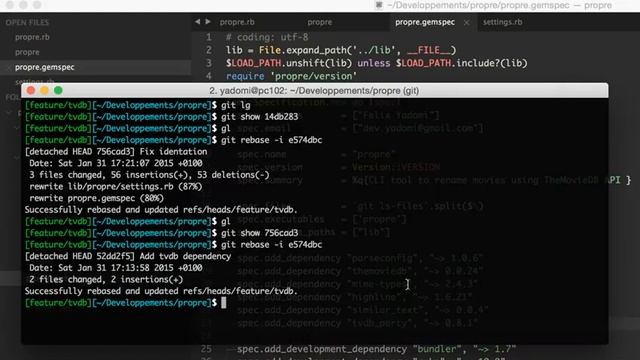Select propre.gemspec in the sidebar
640x360 pixels.
44,67
